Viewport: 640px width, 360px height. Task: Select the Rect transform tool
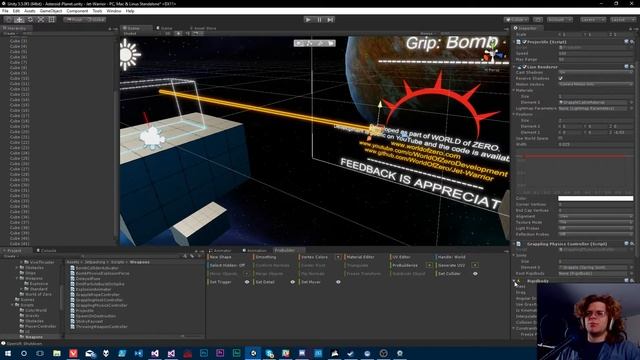point(51,20)
